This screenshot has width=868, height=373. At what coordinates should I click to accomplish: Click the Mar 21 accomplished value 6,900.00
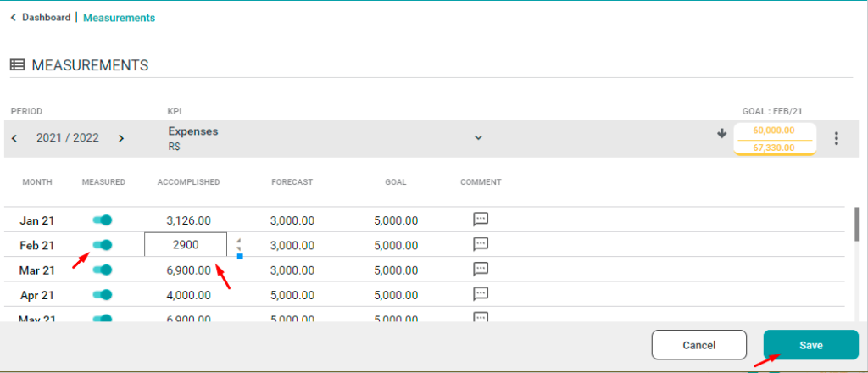click(x=188, y=270)
